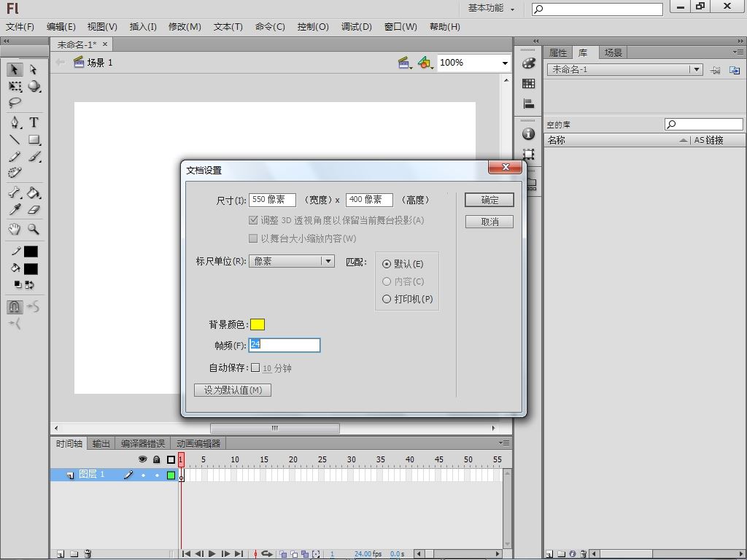Select the Bone tool

tap(15, 192)
